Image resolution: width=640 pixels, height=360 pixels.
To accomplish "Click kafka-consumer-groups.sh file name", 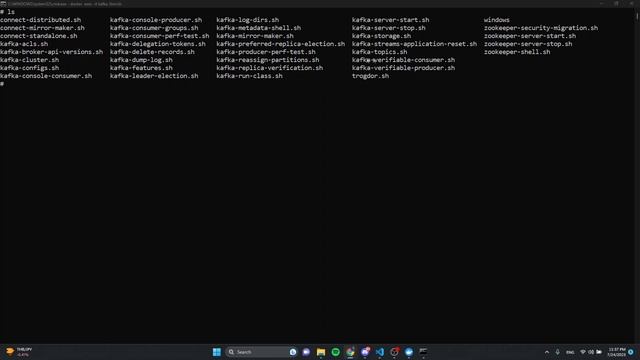I will coord(154,28).
